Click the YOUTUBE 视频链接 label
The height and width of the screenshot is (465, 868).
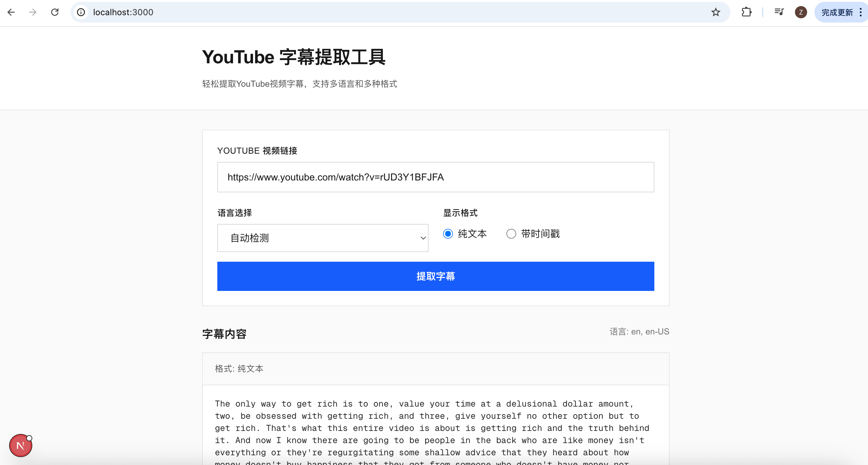click(257, 151)
